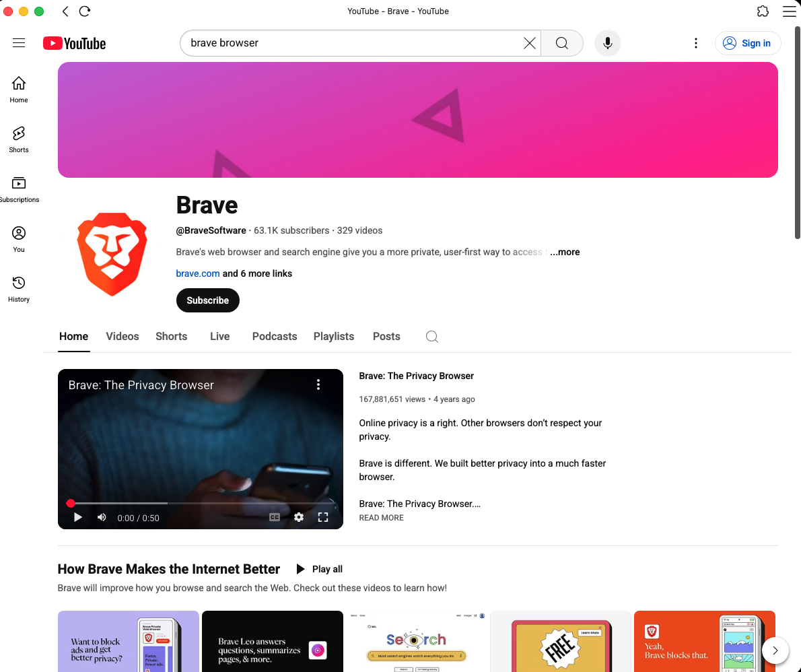Select the channel Home tab

73,336
